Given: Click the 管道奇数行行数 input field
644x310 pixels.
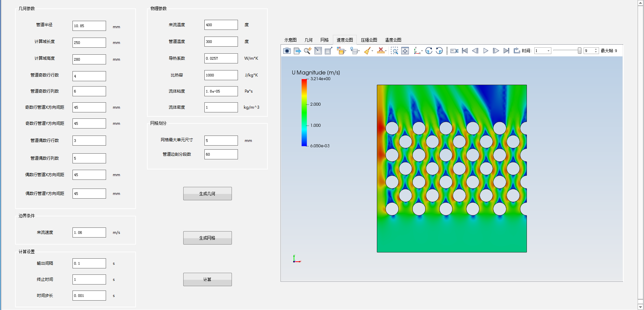Looking at the screenshot, I should tap(89, 76).
